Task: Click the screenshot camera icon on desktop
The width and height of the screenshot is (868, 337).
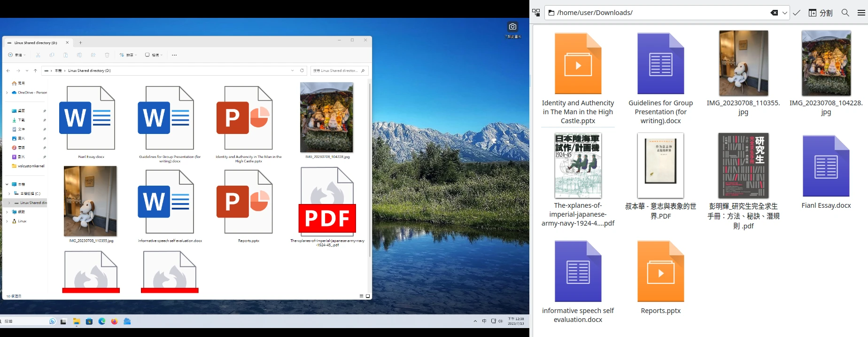Action: coord(512,27)
